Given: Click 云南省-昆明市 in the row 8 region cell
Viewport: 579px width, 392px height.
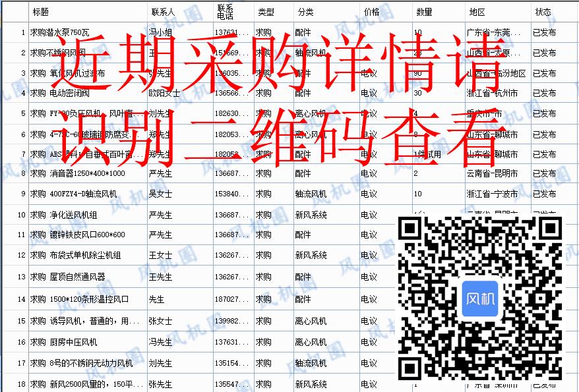Looking at the screenshot, I should pos(491,174).
